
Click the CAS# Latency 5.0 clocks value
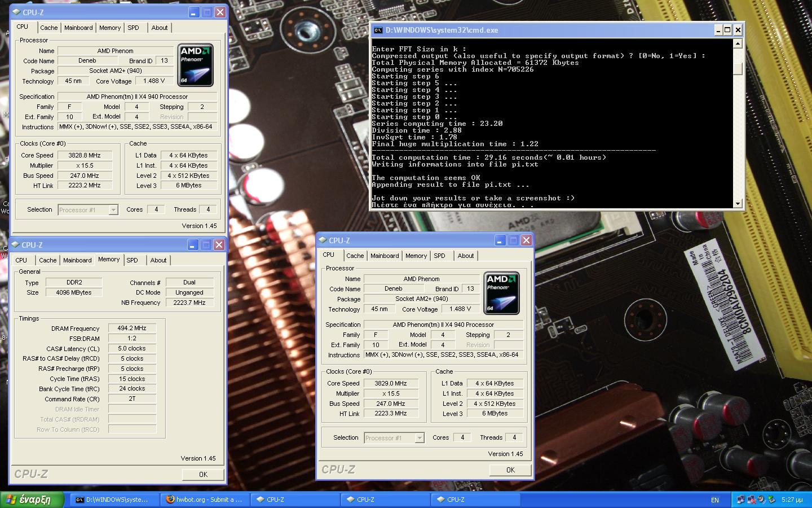(132, 348)
